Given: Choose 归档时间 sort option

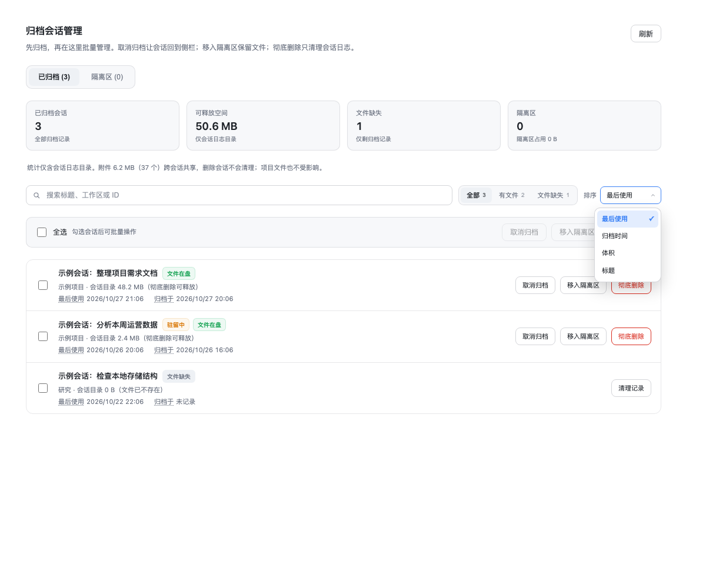Looking at the screenshot, I should (628, 236).
